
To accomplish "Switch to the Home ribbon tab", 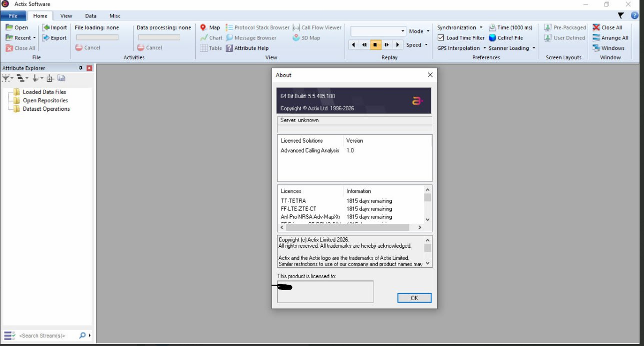I will (x=40, y=16).
